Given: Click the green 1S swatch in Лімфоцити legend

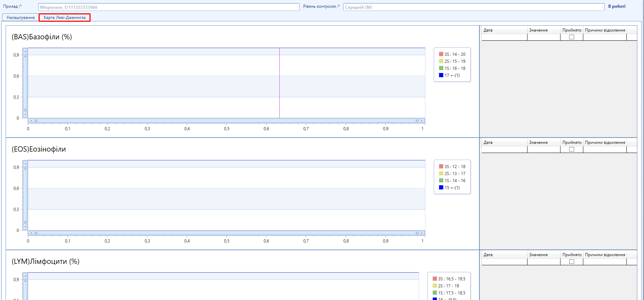Looking at the screenshot, I should coord(435,293).
